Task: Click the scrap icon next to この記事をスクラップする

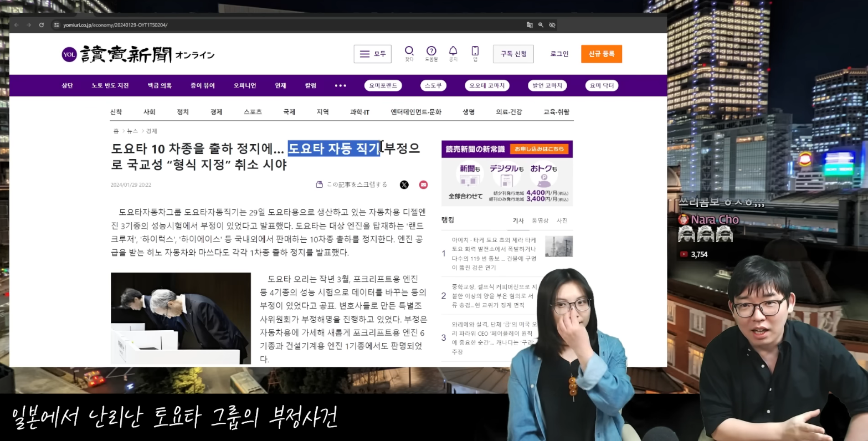Action: [x=319, y=184]
